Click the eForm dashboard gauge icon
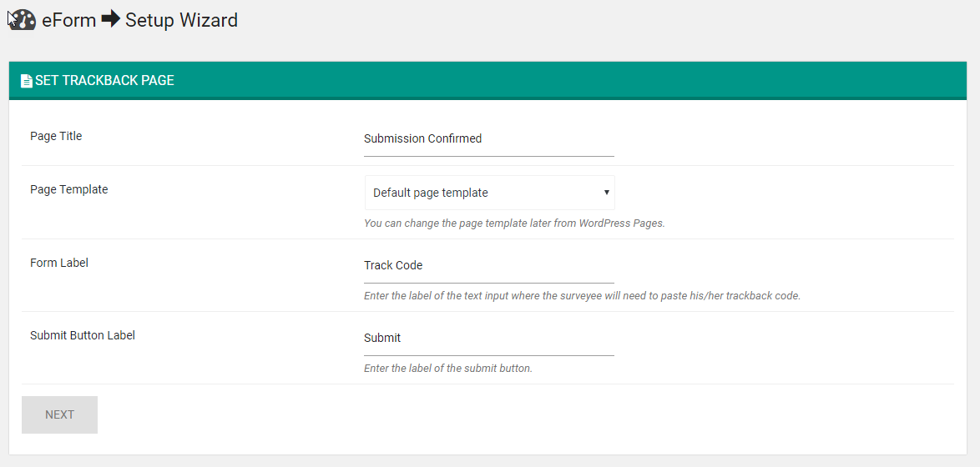Viewport: 980px width, 467px height. [x=23, y=20]
